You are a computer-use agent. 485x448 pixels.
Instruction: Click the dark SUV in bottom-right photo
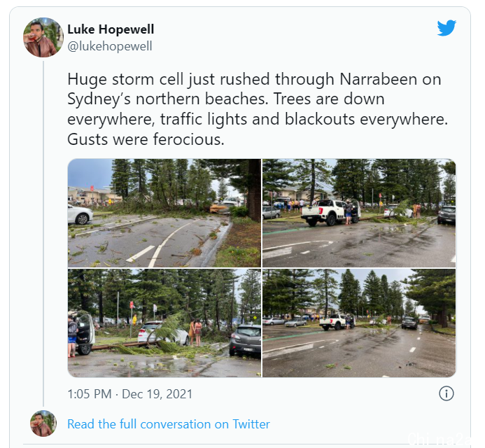pyautogui.click(x=410, y=323)
